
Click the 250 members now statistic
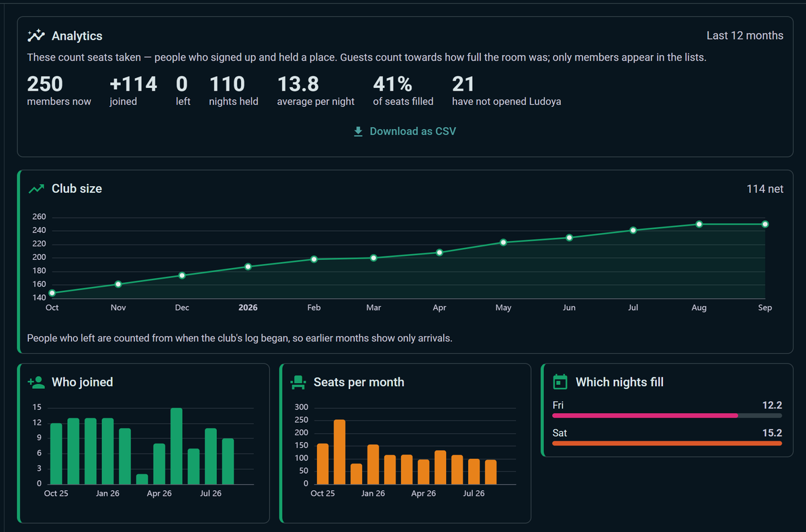[x=59, y=91]
